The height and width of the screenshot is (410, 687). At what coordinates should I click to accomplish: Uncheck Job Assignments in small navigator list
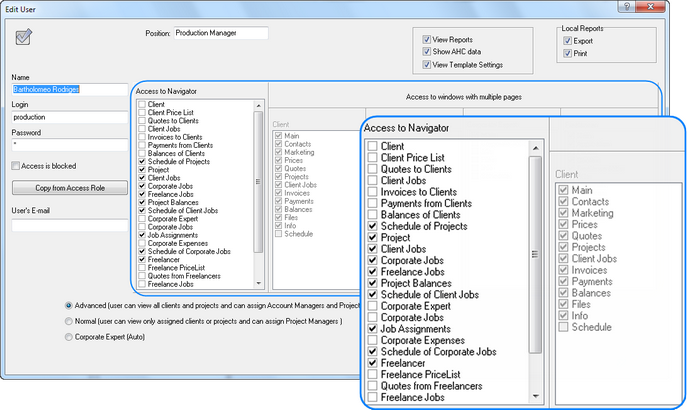(x=142, y=235)
